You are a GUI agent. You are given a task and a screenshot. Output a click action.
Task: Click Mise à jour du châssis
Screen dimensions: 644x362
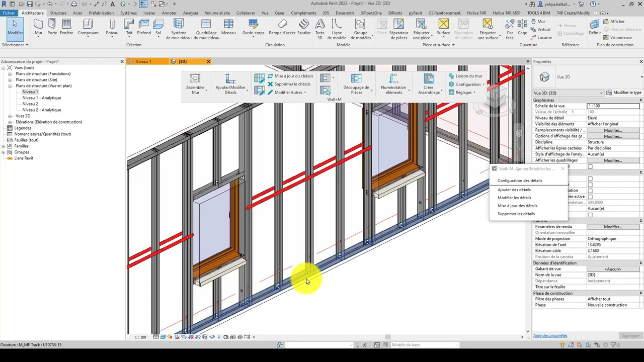pos(290,76)
